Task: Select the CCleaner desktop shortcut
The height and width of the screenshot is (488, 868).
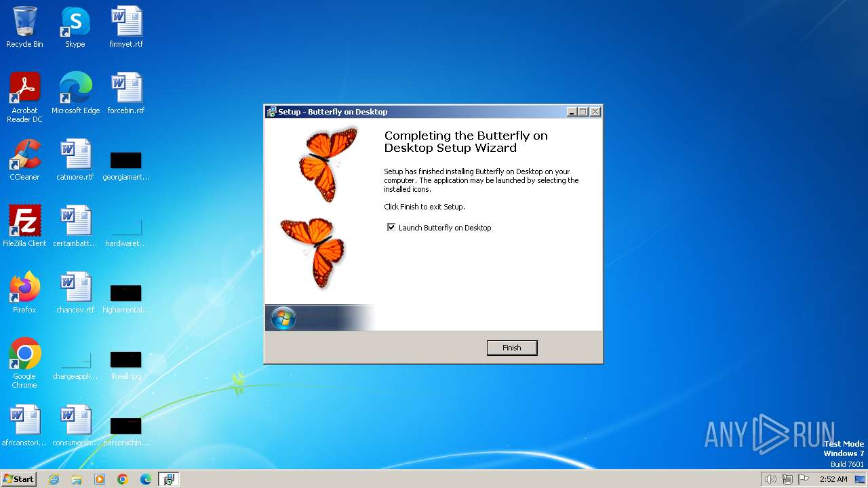Action: [x=24, y=161]
